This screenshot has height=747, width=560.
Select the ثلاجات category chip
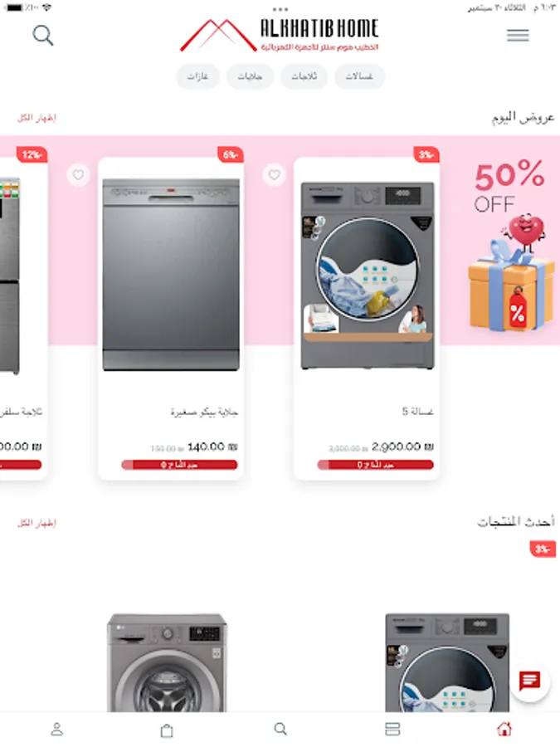304,76
